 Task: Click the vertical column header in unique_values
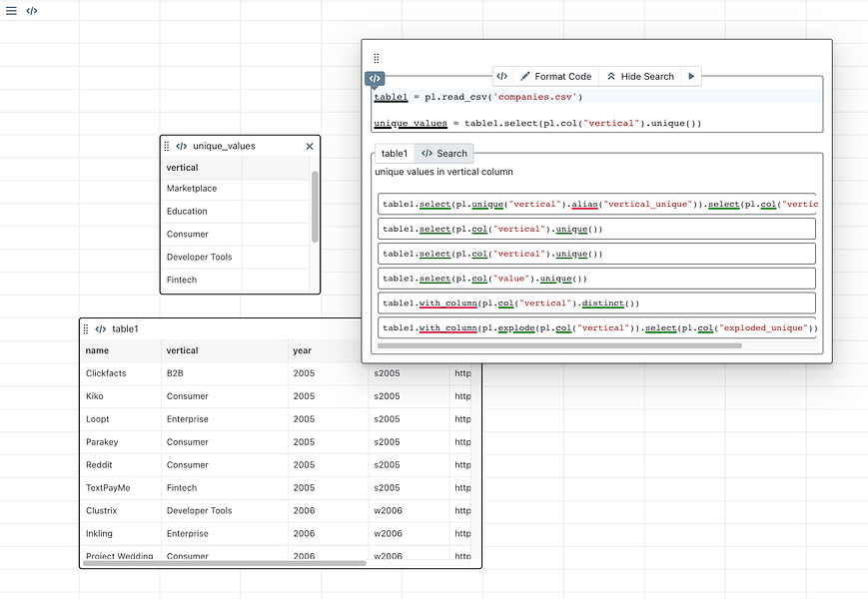[x=202, y=168]
